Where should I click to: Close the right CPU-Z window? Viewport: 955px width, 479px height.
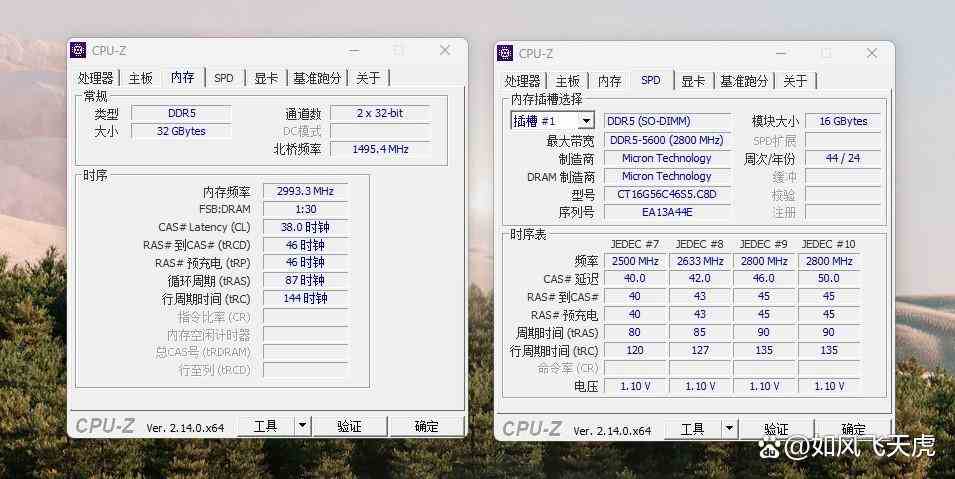click(872, 53)
